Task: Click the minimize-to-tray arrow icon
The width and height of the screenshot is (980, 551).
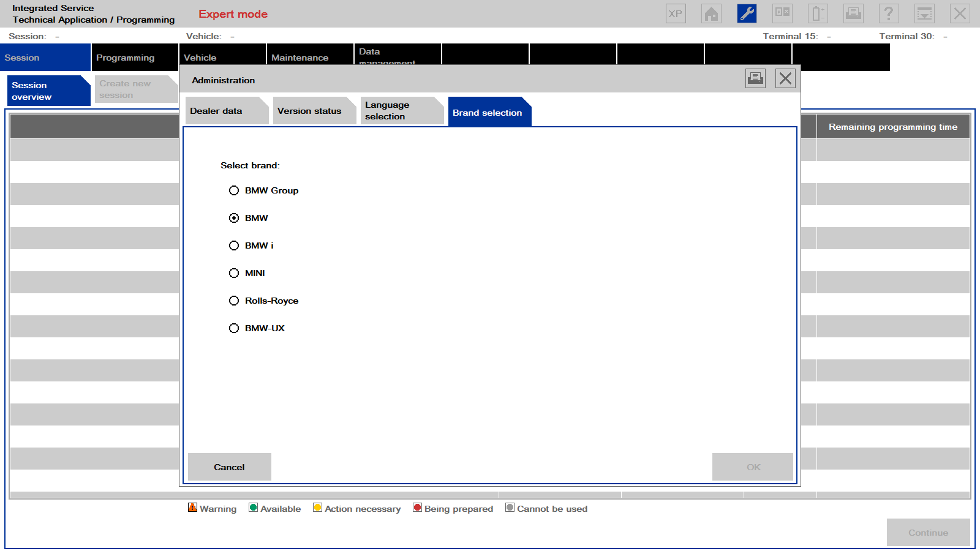Action: pos(924,13)
